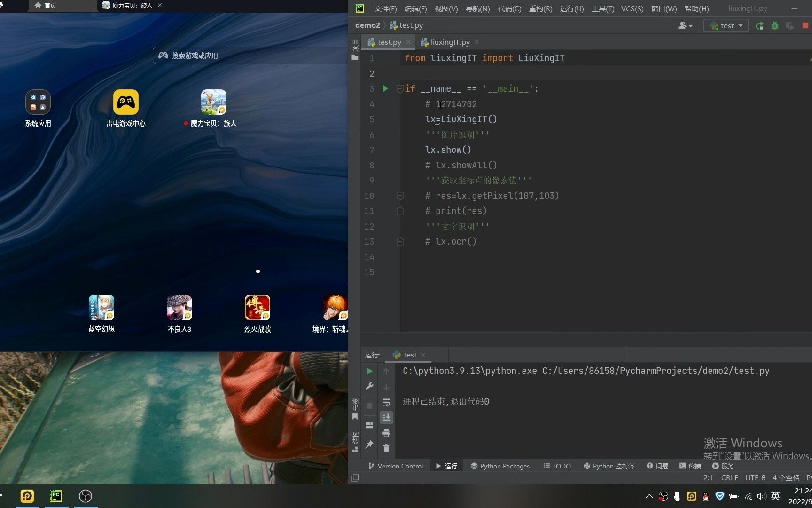Open the 编辑(E) menu
812x508 pixels.
[x=415, y=8]
